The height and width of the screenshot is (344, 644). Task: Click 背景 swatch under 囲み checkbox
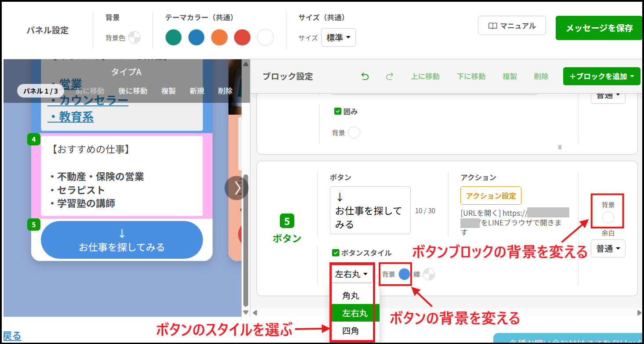click(x=354, y=132)
